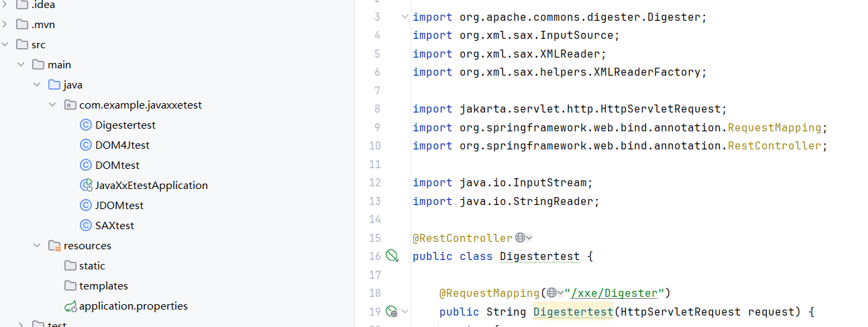The image size is (868, 327).
Task: Click the import org.apache.commons.digester.Digester line
Action: point(560,17)
